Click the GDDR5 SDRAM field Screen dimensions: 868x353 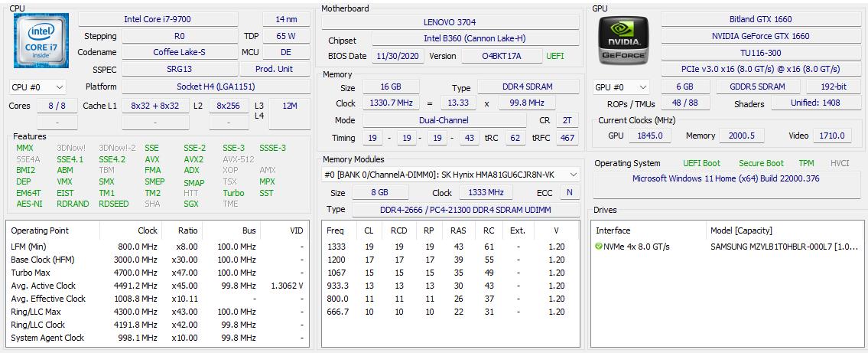758,87
